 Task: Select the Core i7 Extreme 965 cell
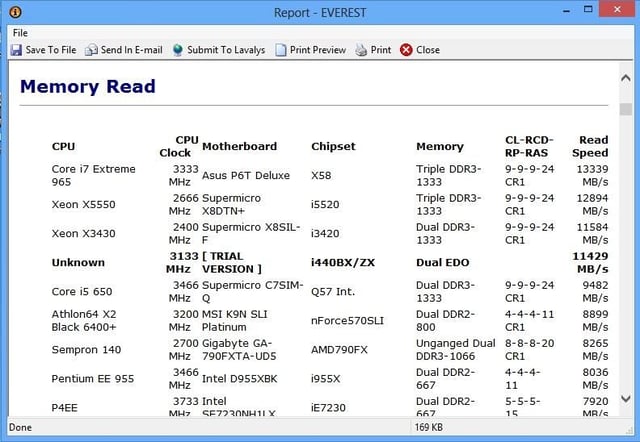(93, 175)
